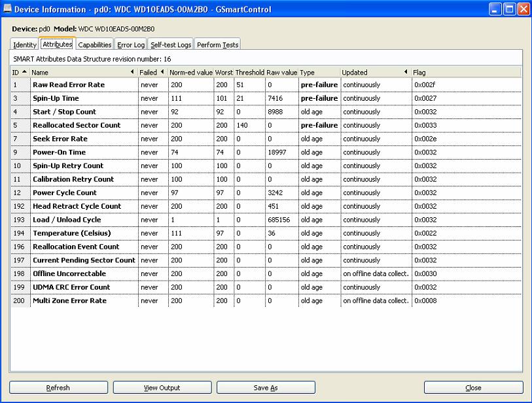Sort by the Raw value column header

[x=281, y=72]
